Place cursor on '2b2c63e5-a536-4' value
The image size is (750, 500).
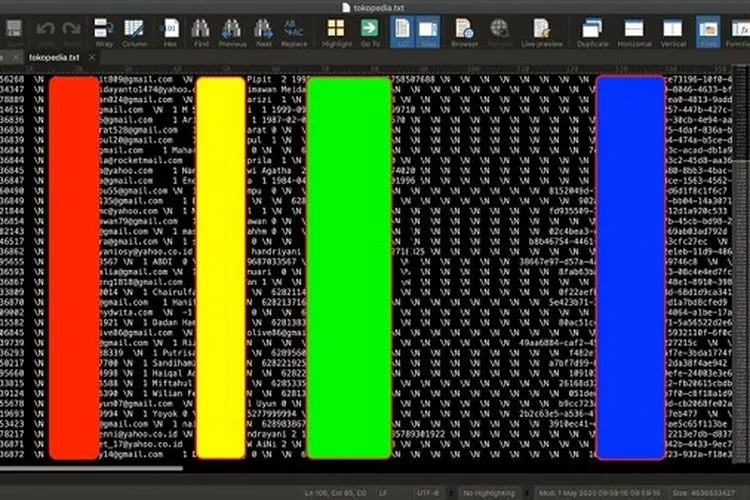(557, 414)
